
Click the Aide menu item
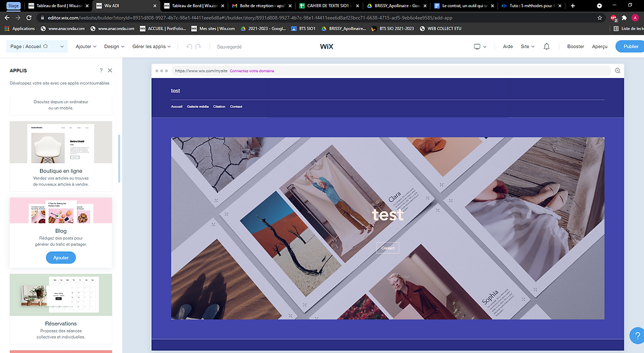507,47
